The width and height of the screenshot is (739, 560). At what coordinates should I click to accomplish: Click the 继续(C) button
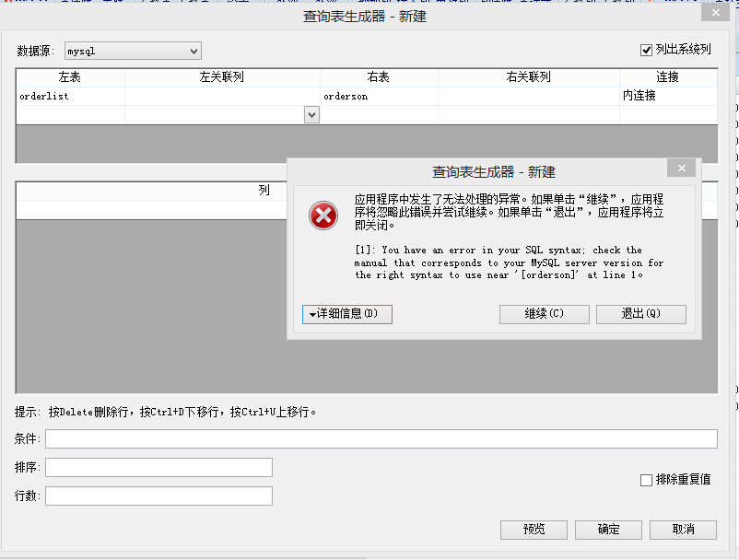pyautogui.click(x=543, y=314)
